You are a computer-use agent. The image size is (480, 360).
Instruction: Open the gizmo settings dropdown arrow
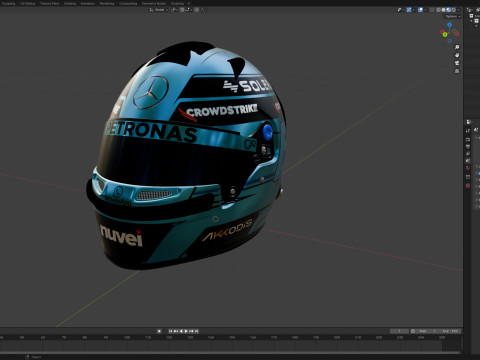click(414, 10)
